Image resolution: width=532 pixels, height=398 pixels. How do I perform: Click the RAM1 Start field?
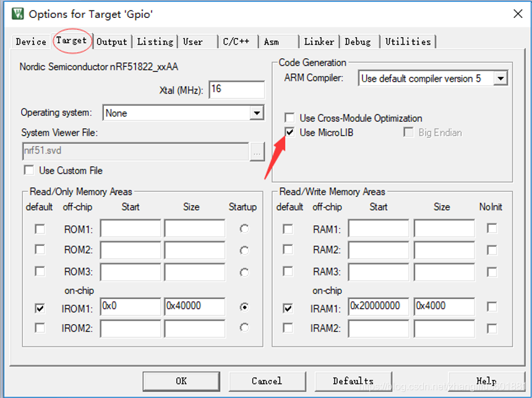coord(379,228)
